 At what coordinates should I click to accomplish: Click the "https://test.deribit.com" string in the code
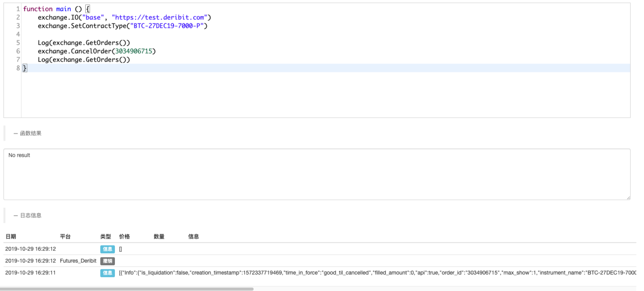coord(161,17)
